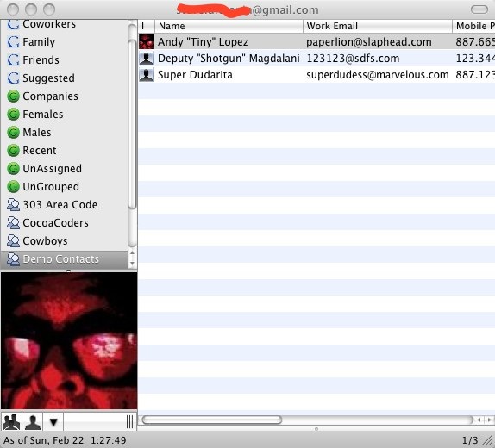The height and width of the screenshot is (448, 495).
Task: Open the black triangle dropdown in bottom toolbar
Action: [x=53, y=421]
